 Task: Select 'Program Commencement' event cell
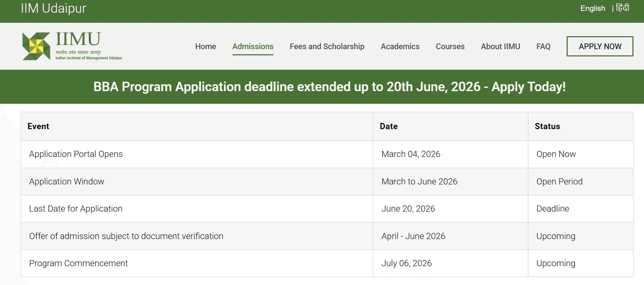(197, 263)
